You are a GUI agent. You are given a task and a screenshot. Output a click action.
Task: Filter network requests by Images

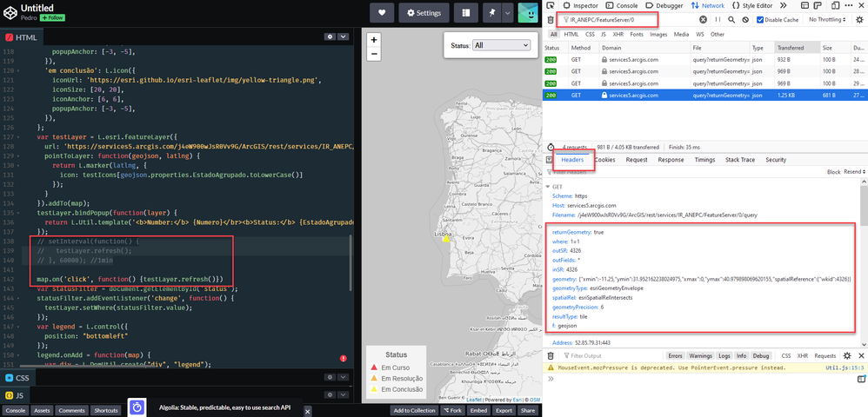658,34
